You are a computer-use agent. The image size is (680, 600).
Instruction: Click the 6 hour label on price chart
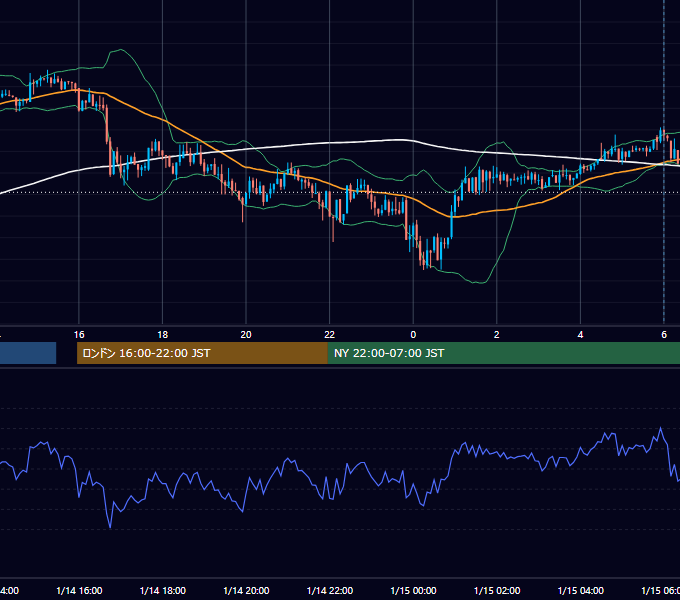point(664,335)
